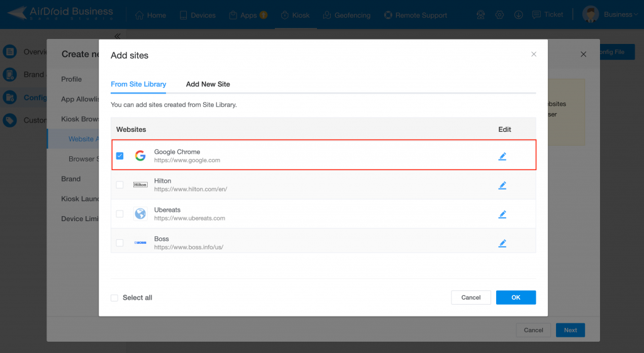
Task: Select App Allowlist in config steps
Action: 80,99
